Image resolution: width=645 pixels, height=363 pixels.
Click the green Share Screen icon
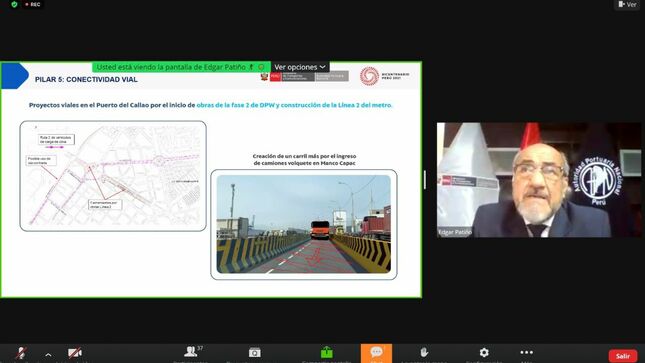(x=327, y=352)
